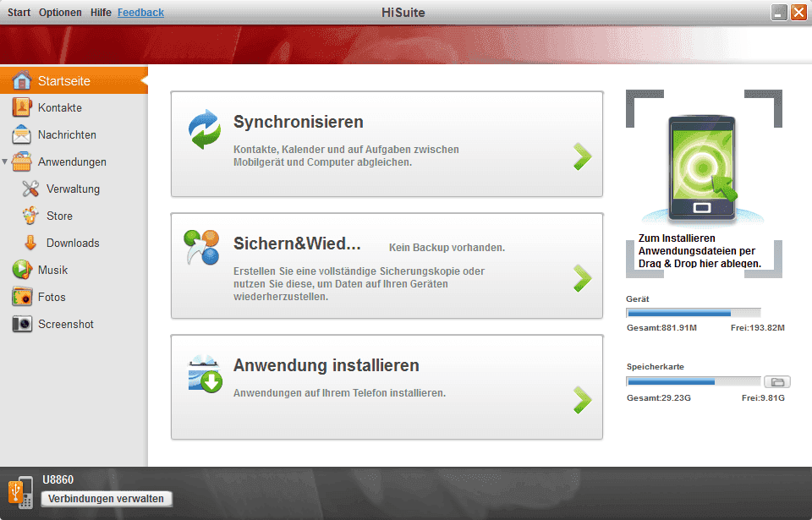
Task: Click the 'Kein Backup vorhanden.' text
Action: pos(447,248)
